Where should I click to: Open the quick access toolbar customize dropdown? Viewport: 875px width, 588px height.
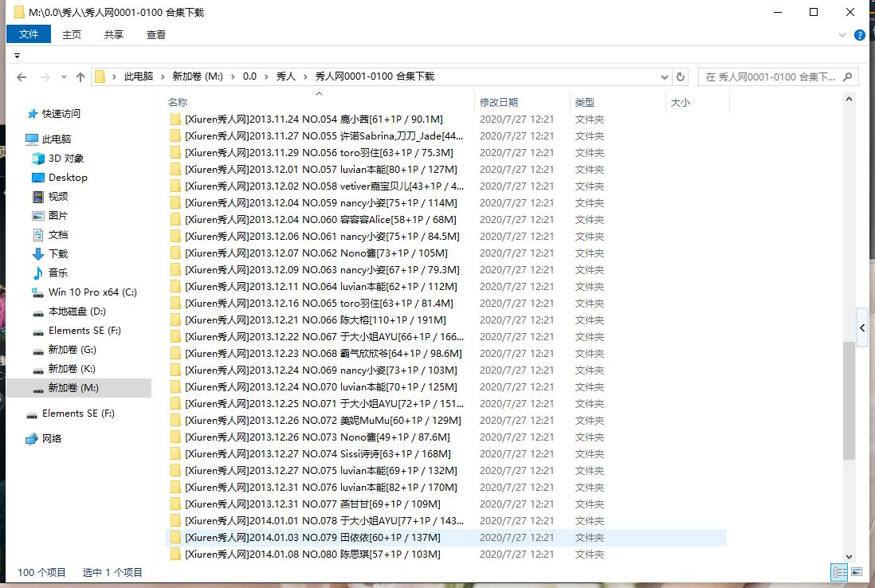coord(18,56)
